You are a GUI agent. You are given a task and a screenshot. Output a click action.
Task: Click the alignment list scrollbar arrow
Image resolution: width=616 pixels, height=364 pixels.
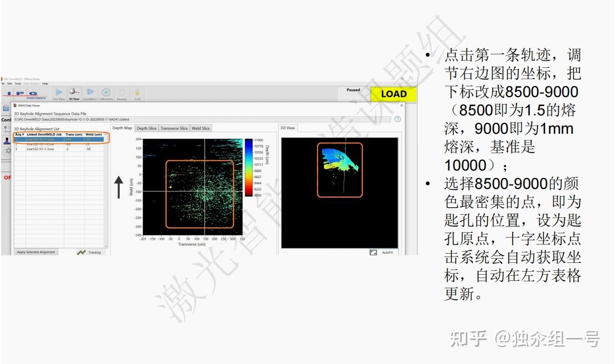(x=105, y=134)
